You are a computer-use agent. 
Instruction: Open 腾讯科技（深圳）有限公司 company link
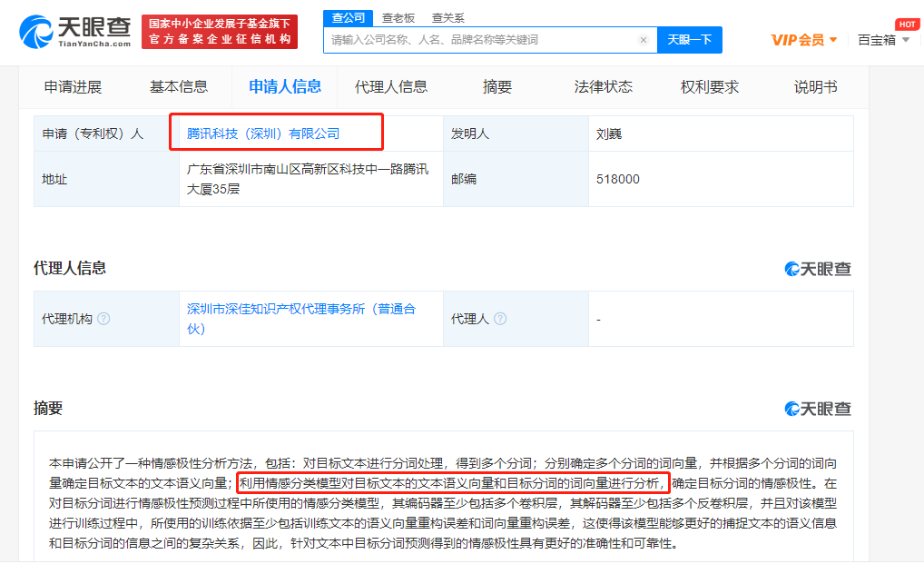[263, 134]
